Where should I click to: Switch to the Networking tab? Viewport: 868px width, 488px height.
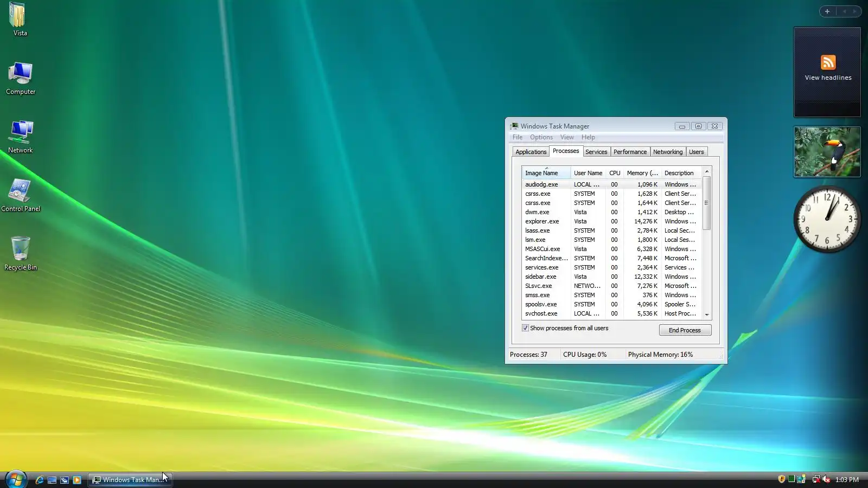[x=668, y=152]
